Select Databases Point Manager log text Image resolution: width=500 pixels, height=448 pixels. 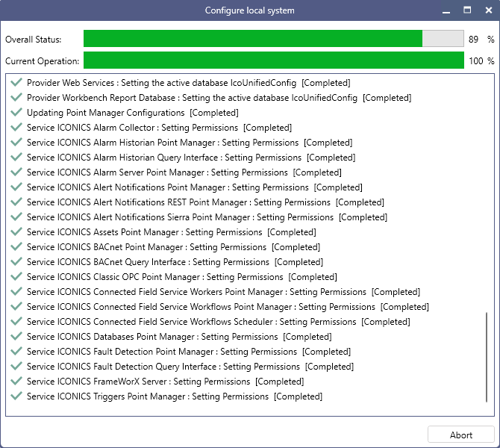click(179, 337)
